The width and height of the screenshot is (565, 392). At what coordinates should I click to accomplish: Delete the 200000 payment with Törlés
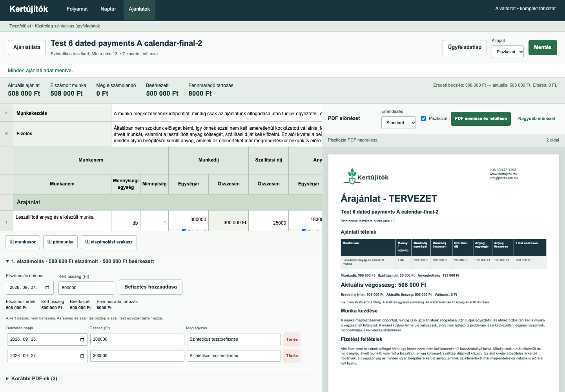292,339
